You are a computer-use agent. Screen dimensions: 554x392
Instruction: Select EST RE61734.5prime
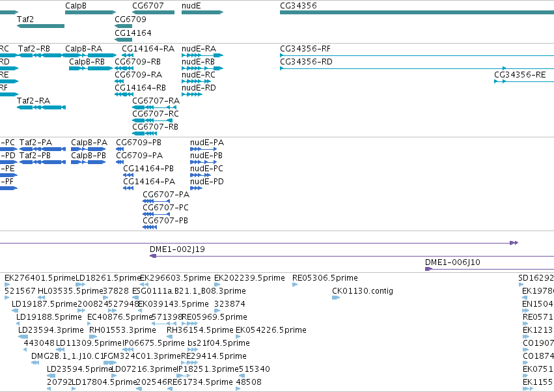200,382
